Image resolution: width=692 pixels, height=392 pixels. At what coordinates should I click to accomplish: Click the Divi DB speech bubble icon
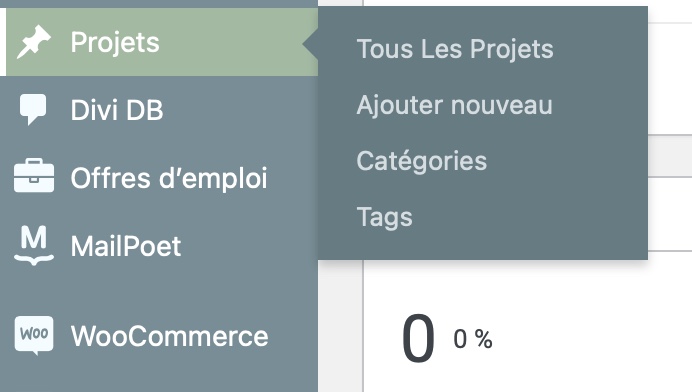[33, 109]
